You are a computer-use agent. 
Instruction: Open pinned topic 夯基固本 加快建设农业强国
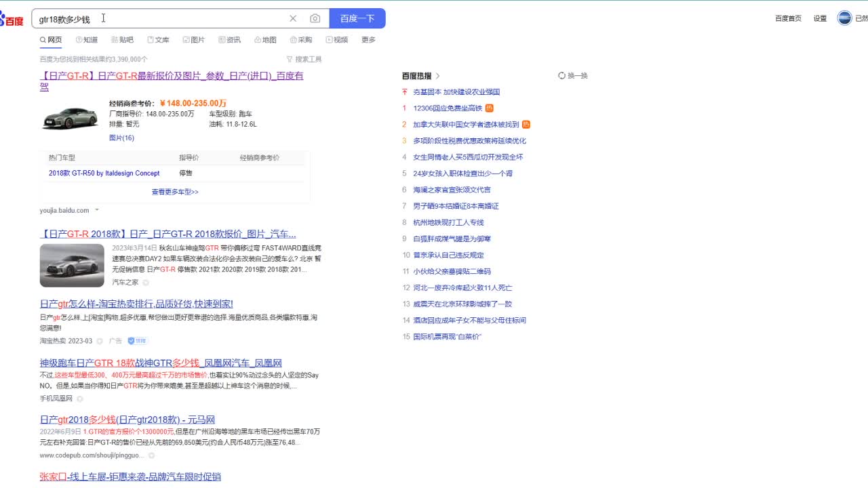[x=456, y=91]
